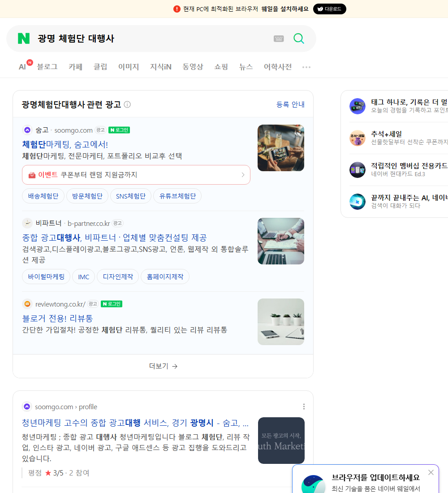Open the b-partner.co.kr URL link
Viewport: 448px width, 493px height.
click(89, 224)
